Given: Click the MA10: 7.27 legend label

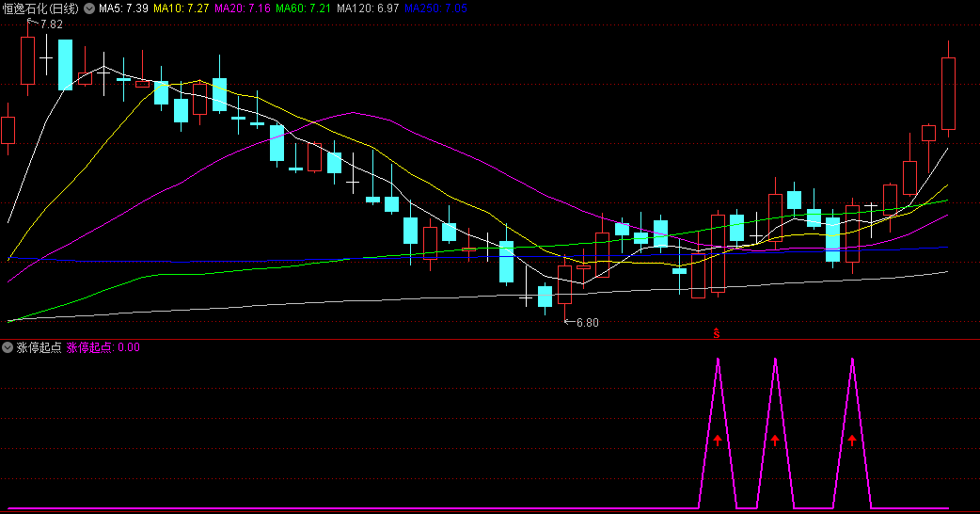Looking at the screenshot, I should click(182, 8).
